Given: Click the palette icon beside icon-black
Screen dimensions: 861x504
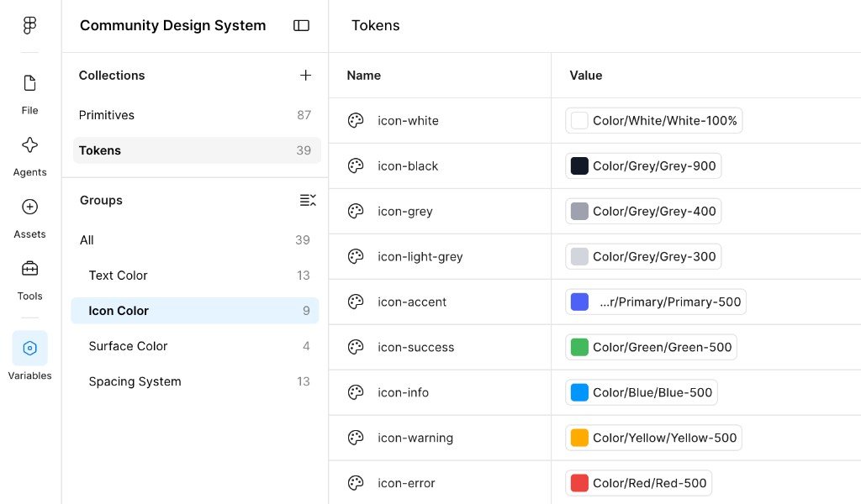Looking at the screenshot, I should pos(356,166).
